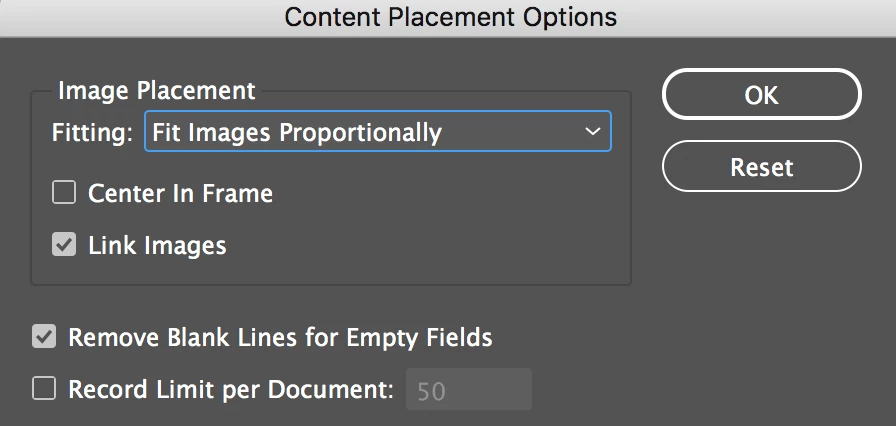Click the 'Fit Images Proportionally' selected value
The image size is (896, 426).
(x=297, y=132)
